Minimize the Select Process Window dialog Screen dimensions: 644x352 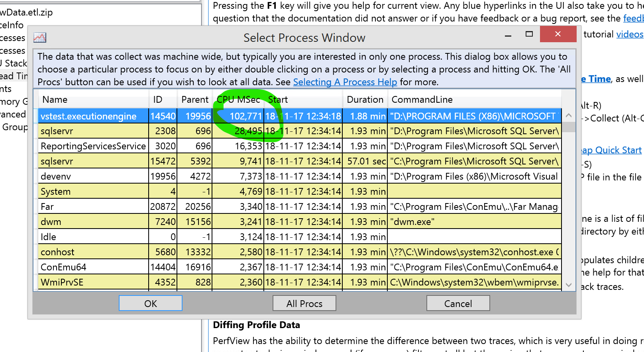pos(508,35)
